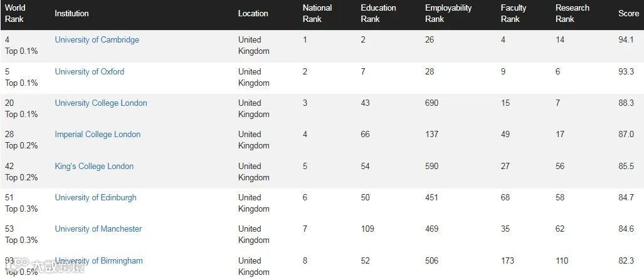
Task: Click Cambridge's score of 94.1
Action: pyautogui.click(x=626, y=40)
